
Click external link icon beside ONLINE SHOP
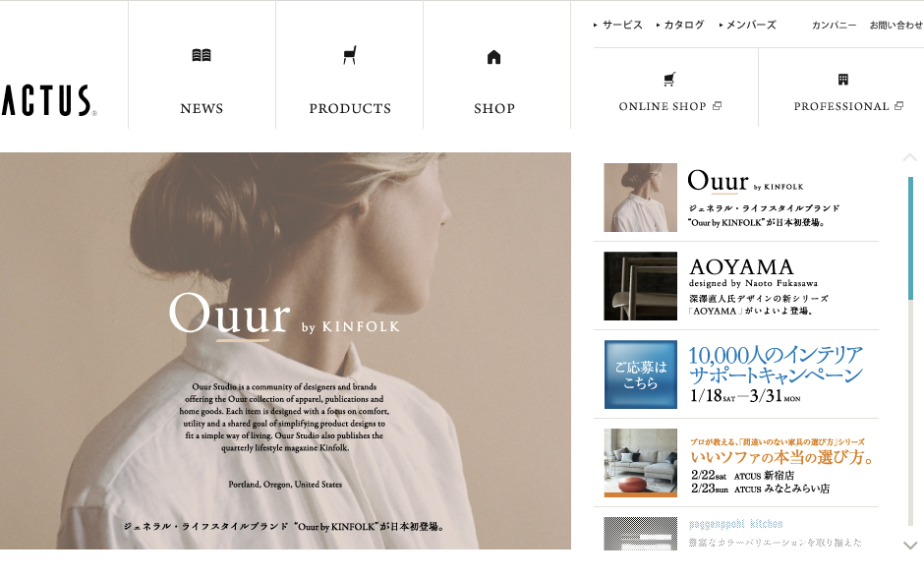point(718,106)
